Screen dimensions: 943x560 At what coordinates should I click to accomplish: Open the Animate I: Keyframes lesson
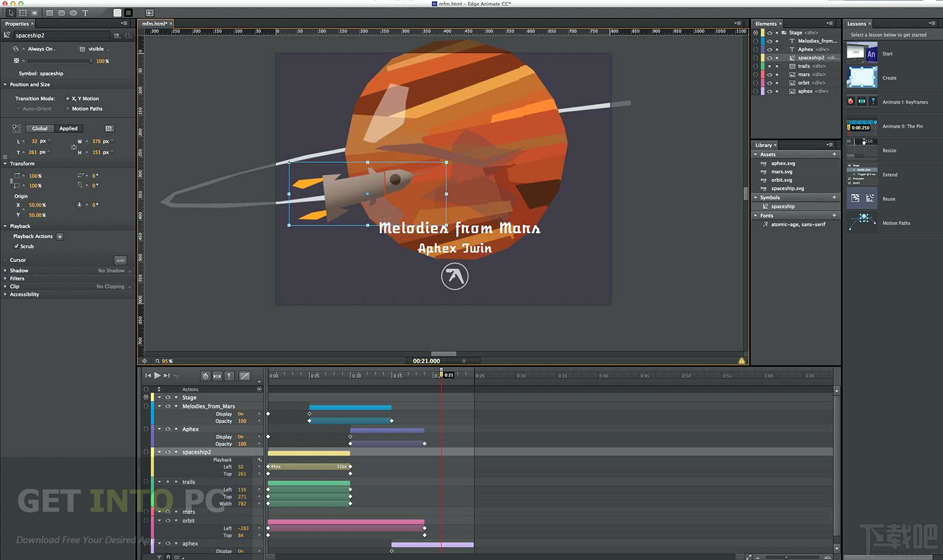coord(862,101)
